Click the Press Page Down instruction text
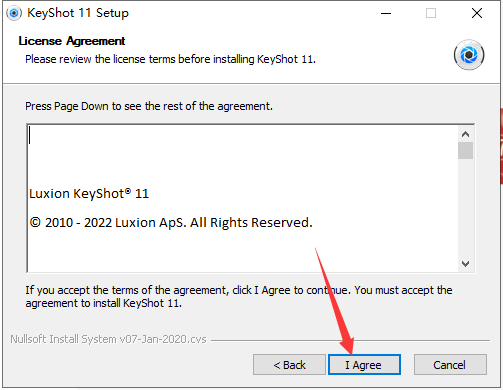Viewport: 503px width, 390px height. coord(149,106)
